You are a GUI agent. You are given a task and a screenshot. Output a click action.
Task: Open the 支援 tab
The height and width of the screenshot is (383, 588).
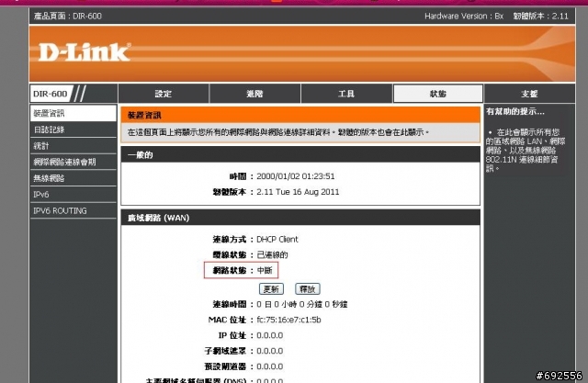(x=529, y=94)
